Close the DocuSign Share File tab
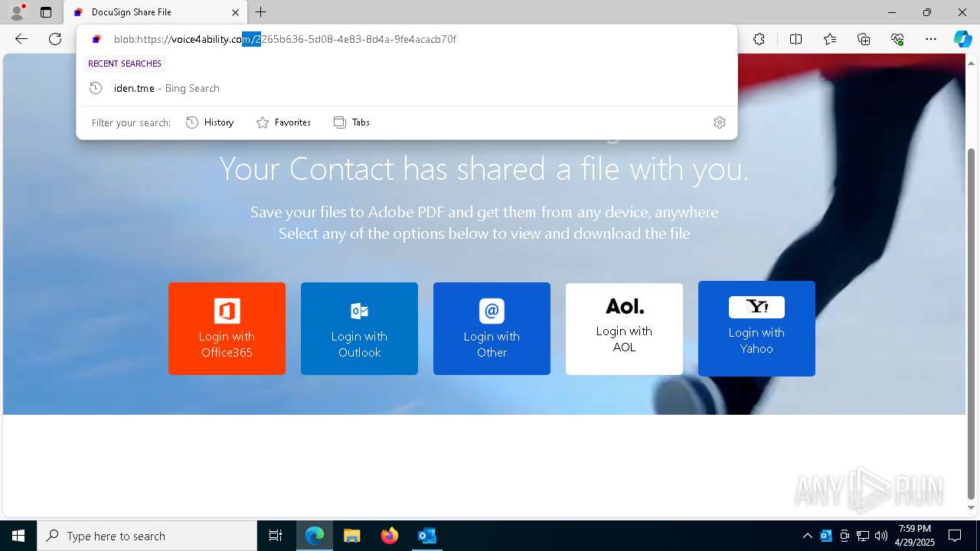The width and height of the screenshot is (980, 551). point(236,12)
